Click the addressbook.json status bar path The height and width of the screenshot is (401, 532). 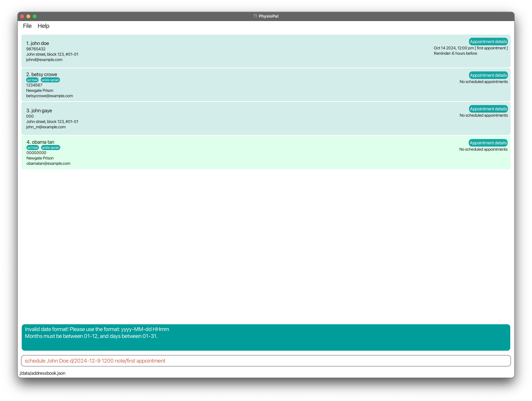42,373
